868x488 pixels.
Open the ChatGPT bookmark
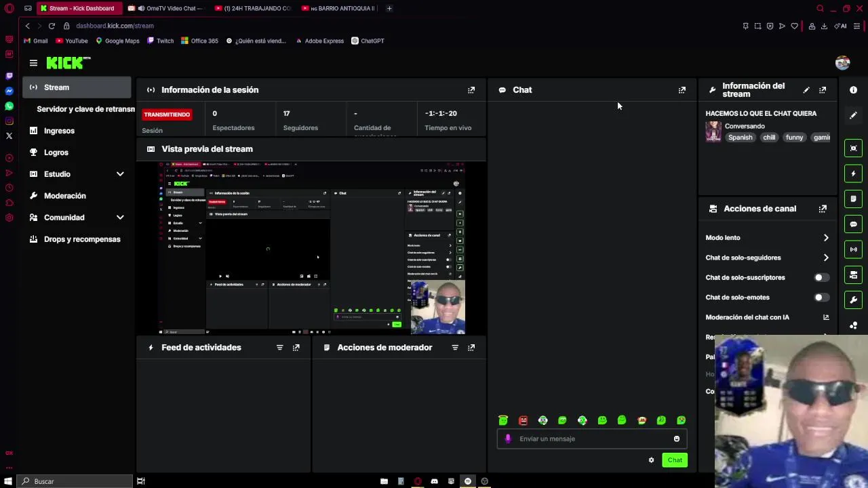pyautogui.click(x=368, y=41)
